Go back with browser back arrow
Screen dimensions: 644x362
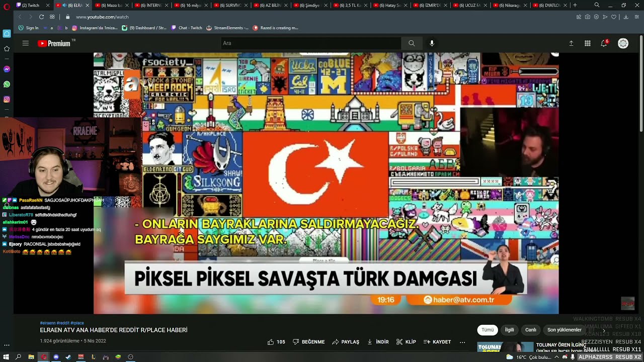20,17
